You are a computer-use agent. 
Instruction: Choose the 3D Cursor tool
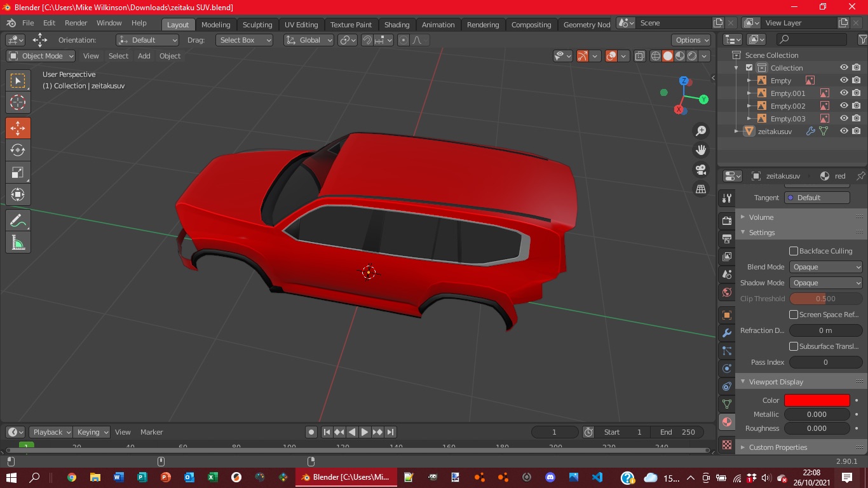(18, 102)
